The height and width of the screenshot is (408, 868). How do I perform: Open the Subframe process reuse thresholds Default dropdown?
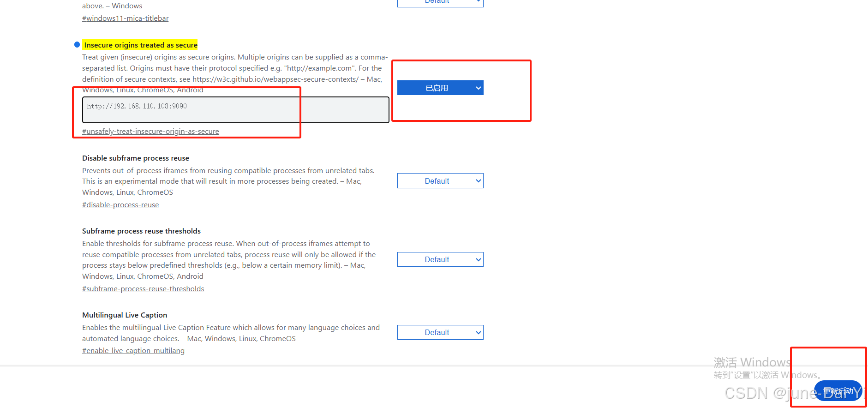[440, 259]
